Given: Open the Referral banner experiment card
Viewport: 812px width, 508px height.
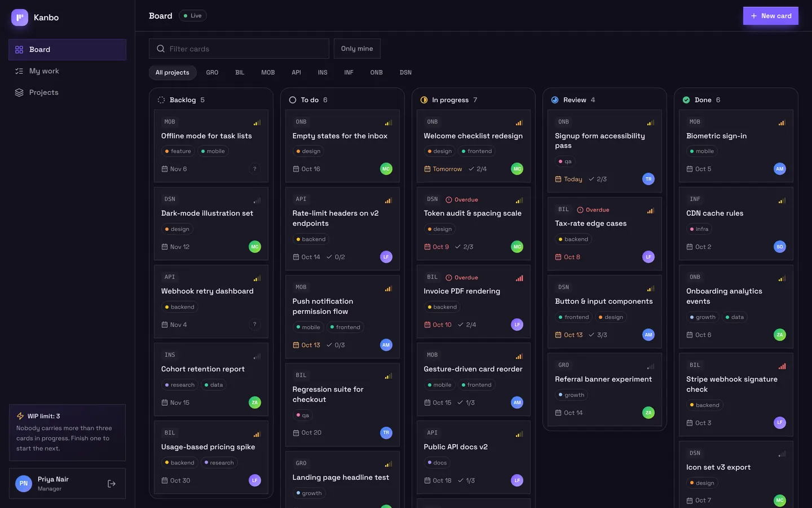Looking at the screenshot, I should point(604,389).
